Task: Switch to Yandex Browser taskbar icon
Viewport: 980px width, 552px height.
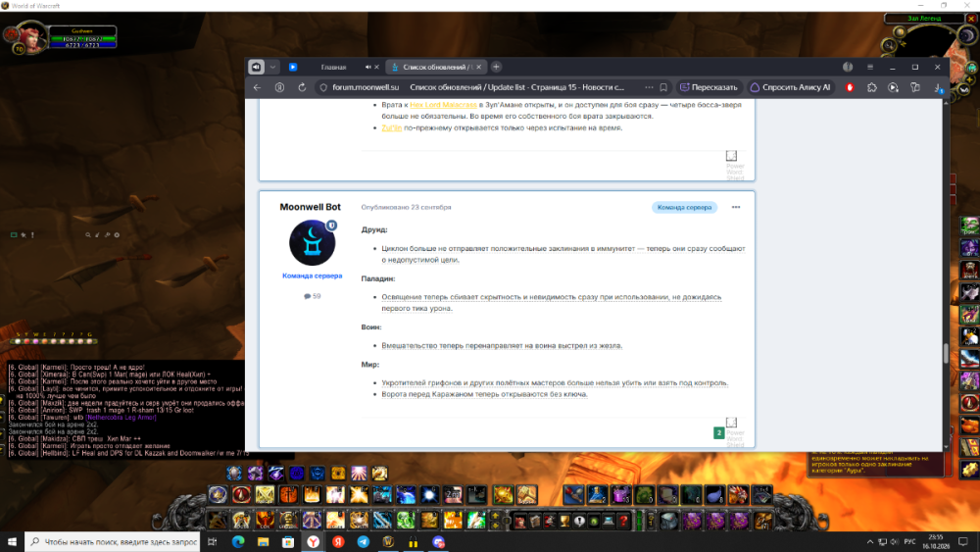Action: pyautogui.click(x=314, y=542)
